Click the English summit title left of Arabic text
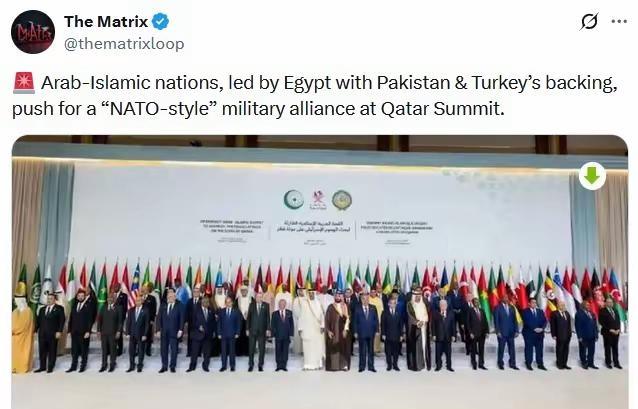This screenshot has width=638, height=409. click(x=232, y=227)
